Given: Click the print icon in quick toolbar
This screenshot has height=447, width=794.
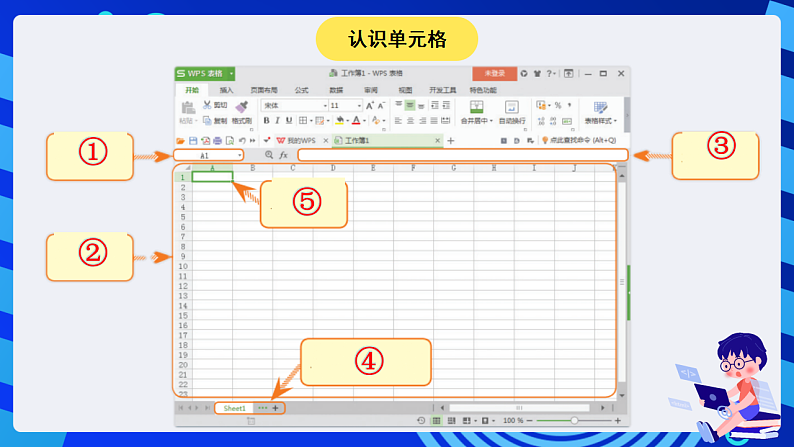Looking at the screenshot, I should 217,141.
